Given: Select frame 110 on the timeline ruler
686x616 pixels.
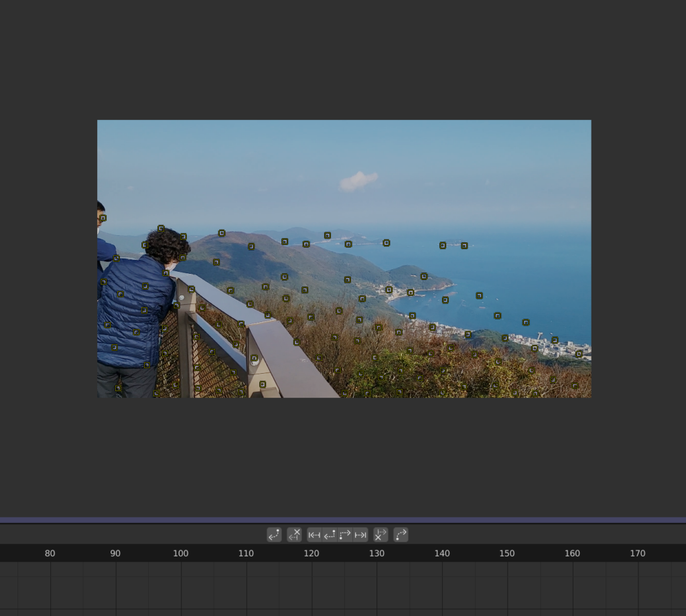Looking at the screenshot, I should [246, 553].
